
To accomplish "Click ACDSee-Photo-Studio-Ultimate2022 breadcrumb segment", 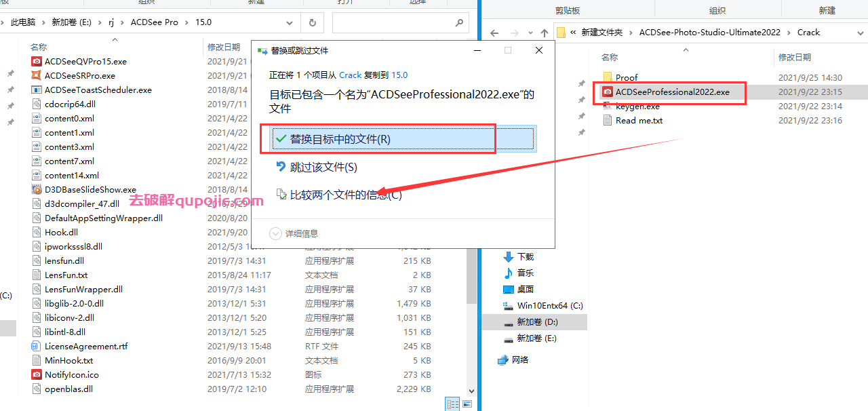I will tap(710, 33).
